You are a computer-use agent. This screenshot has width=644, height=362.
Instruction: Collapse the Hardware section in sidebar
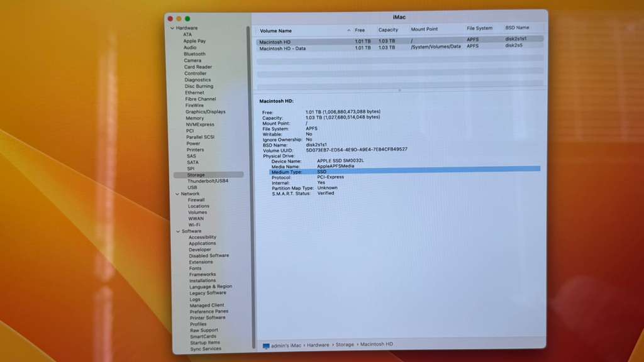click(x=172, y=28)
